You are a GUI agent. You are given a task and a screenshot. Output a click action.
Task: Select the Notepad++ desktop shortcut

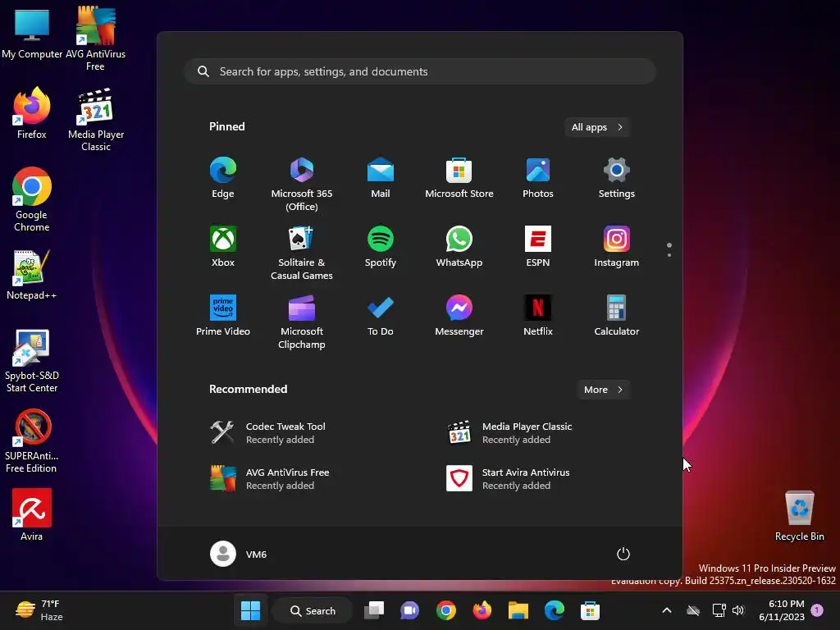pos(32,274)
